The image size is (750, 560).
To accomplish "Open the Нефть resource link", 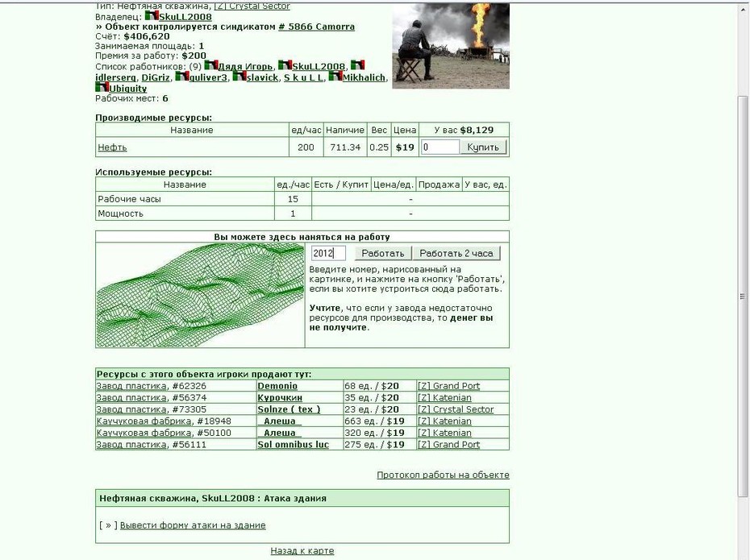I will click(112, 147).
